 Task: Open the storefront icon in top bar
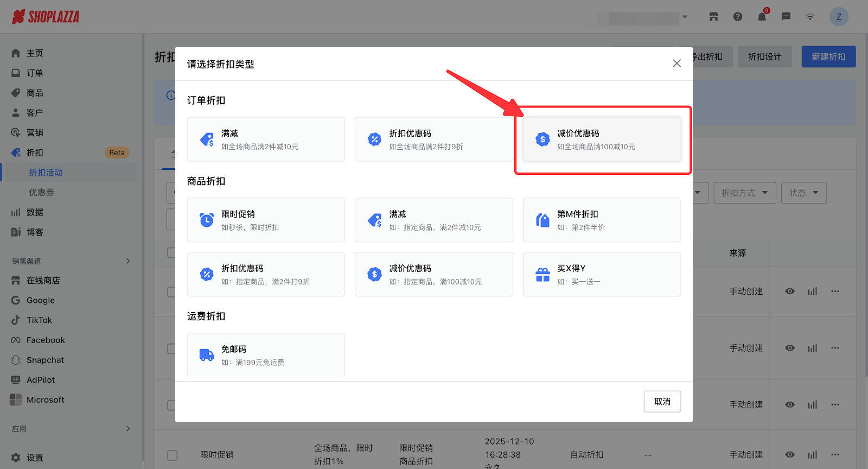pos(713,17)
